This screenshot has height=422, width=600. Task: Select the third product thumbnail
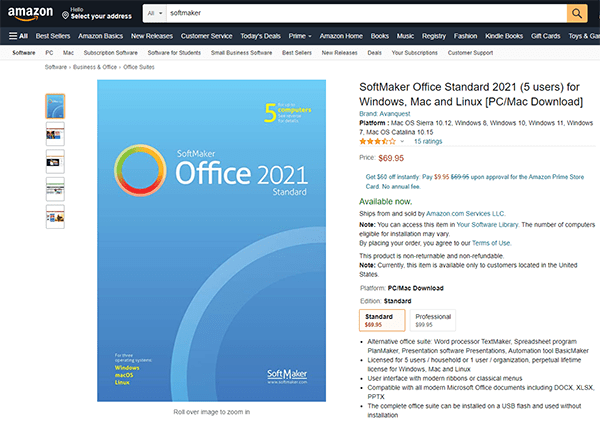click(55, 161)
